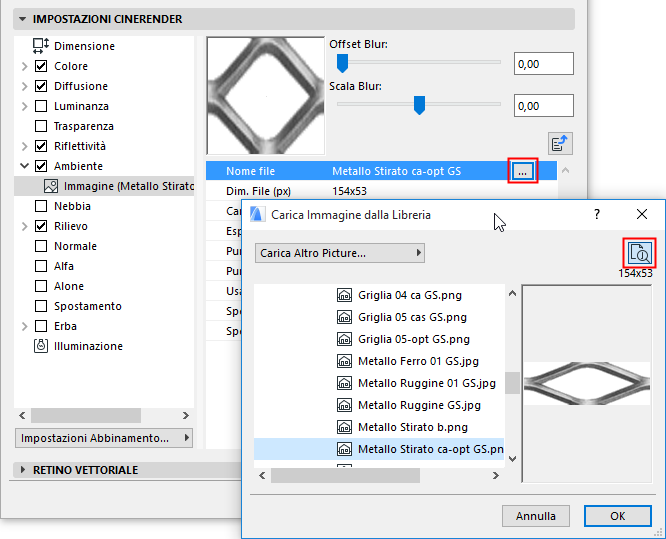Click icon beside Metallo Ruggine 01 GS.jpg
The width and height of the screenshot is (666, 539).
point(344,383)
